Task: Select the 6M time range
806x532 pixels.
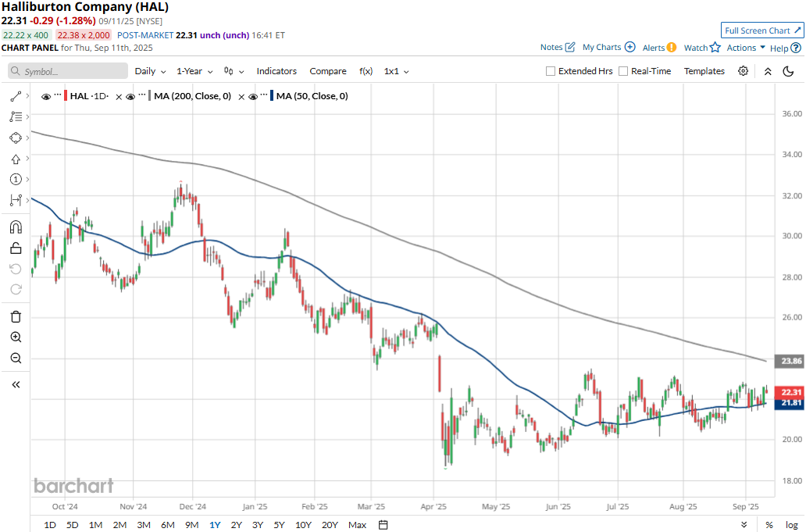Action: pyautogui.click(x=168, y=525)
